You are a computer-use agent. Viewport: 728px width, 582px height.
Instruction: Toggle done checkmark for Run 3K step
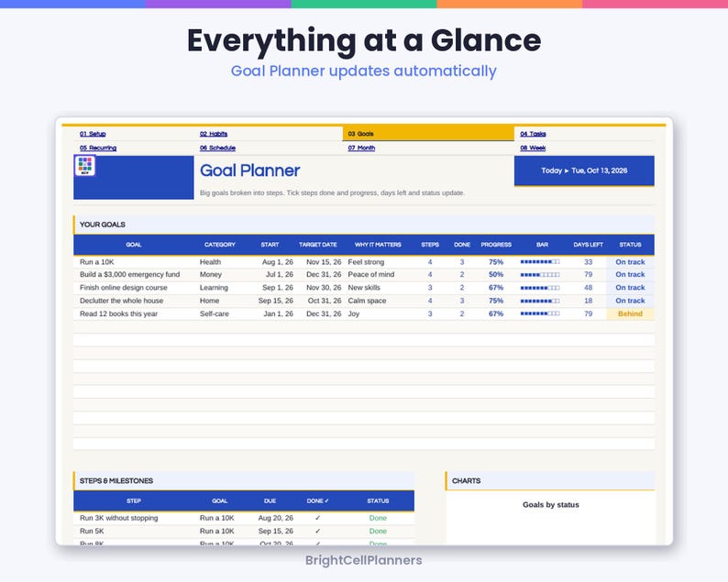(x=317, y=518)
